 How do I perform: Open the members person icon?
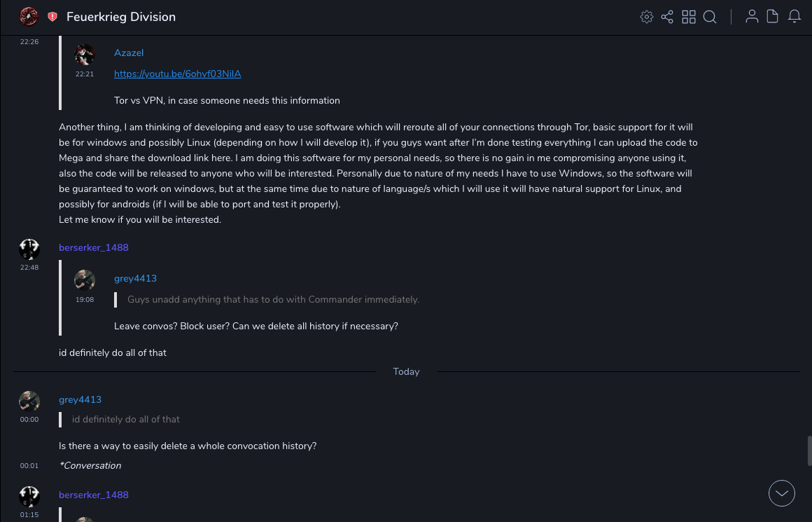752,17
